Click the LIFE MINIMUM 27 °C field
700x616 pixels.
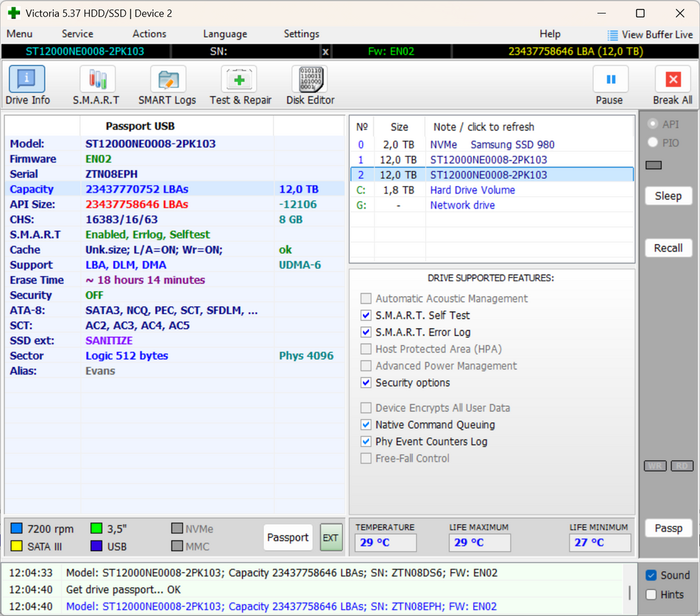coord(600,543)
